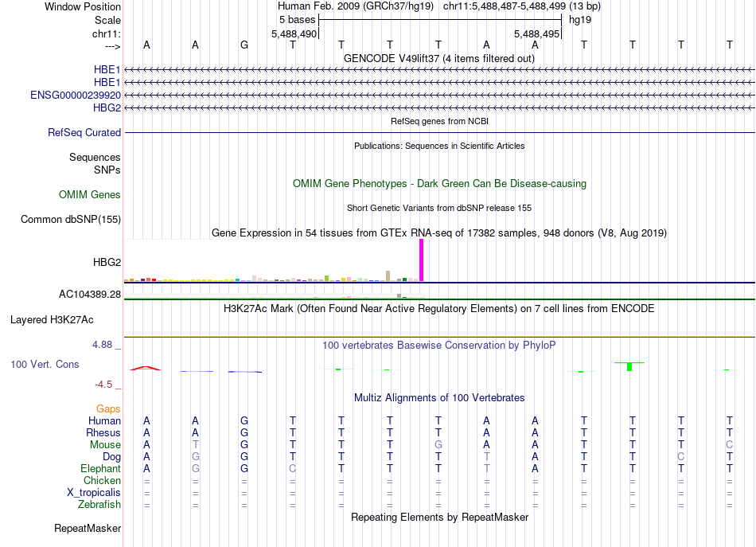Select the X_tropicalis species label
Image resolution: width=756 pixels, height=547 pixels.
[x=94, y=493]
